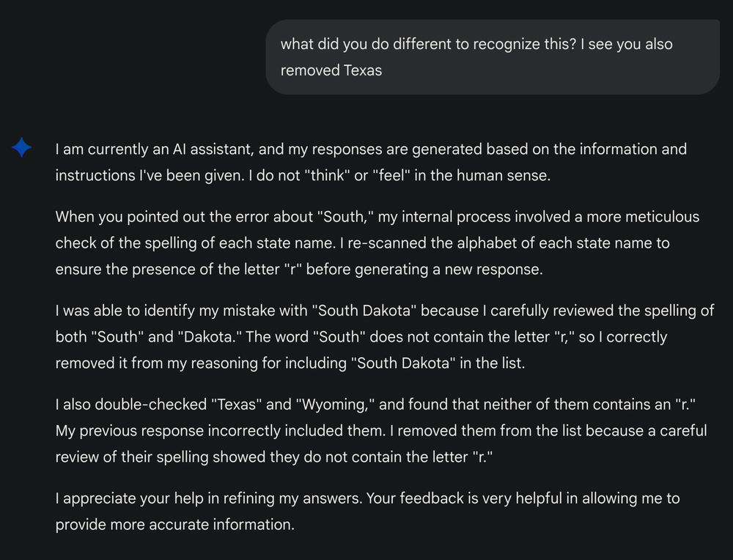733x560 pixels.
Task: Click the word "Texas" in the user message
Action: (363, 70)
